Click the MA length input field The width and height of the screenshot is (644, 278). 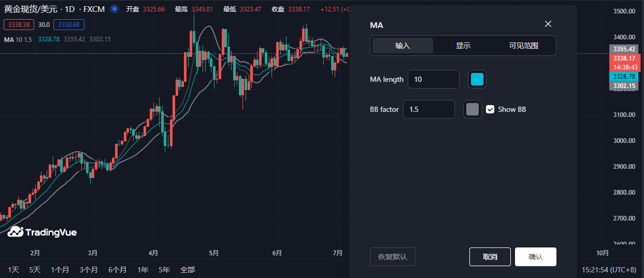[x=433, y=79]
